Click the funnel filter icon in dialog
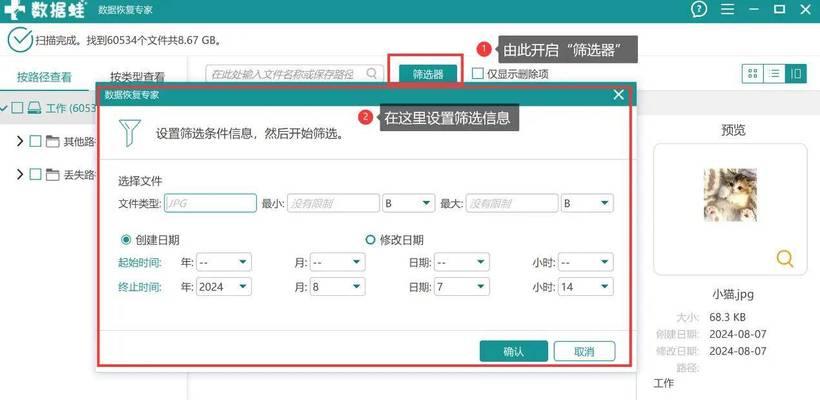 129,132
